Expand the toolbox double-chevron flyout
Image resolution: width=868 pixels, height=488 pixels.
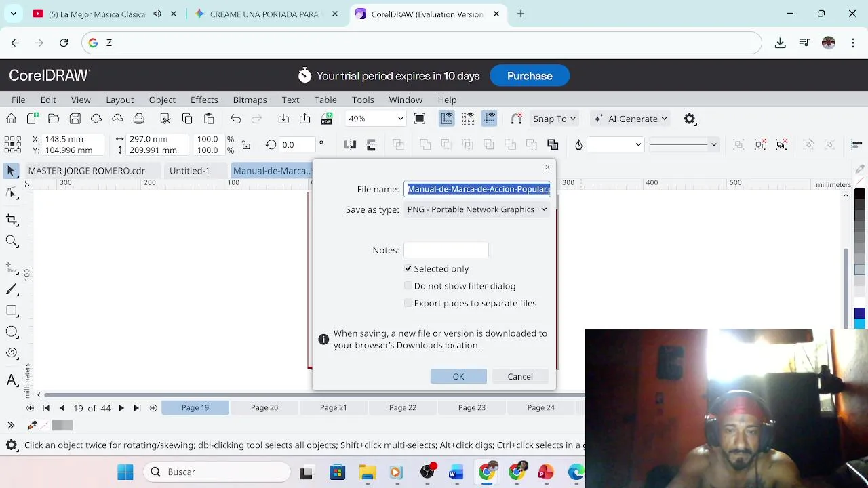[x=11, y=425]
